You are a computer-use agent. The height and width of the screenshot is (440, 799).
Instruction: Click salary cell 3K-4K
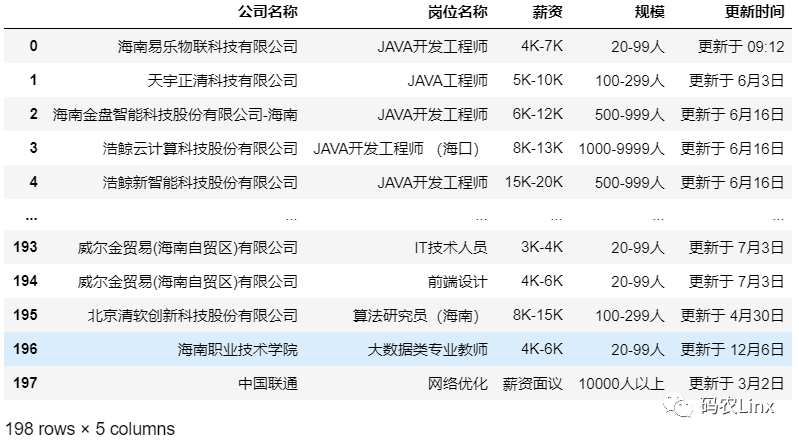[x=542, y=247]
